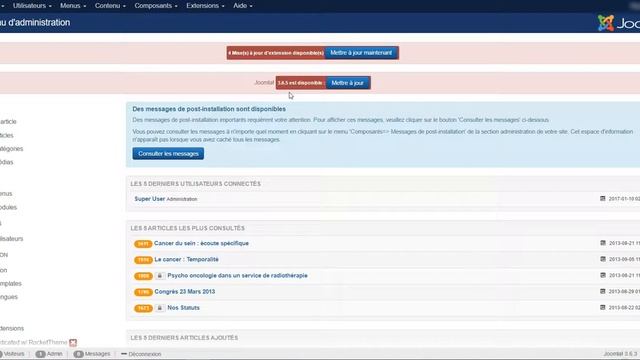Click Visiteurs in the status bar

[13, 354]
